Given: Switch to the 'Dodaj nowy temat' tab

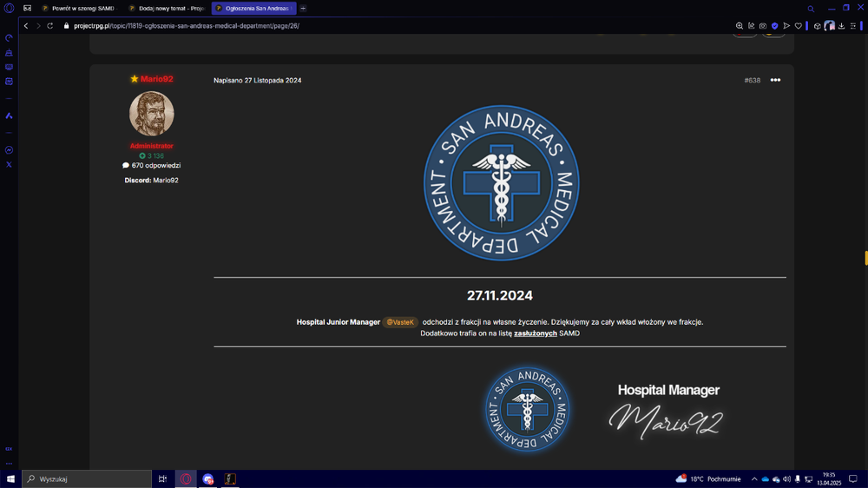Looking at the screenshot, I should [168, 9].
